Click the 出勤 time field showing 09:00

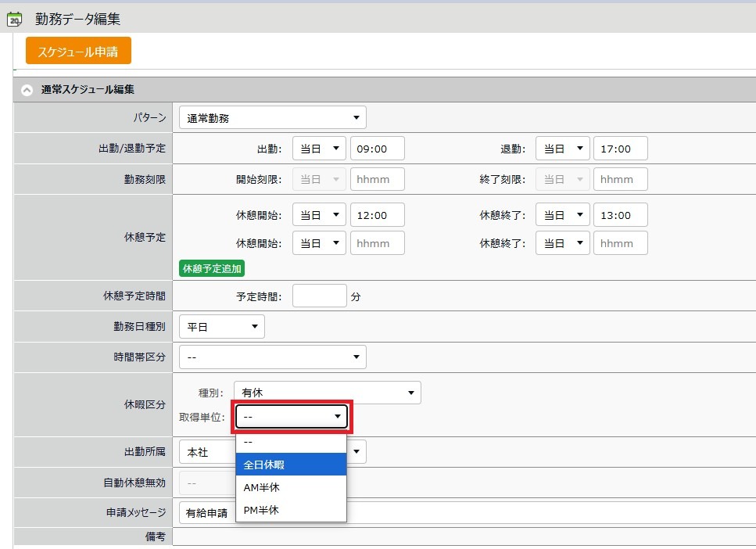(x=377, y=149)
